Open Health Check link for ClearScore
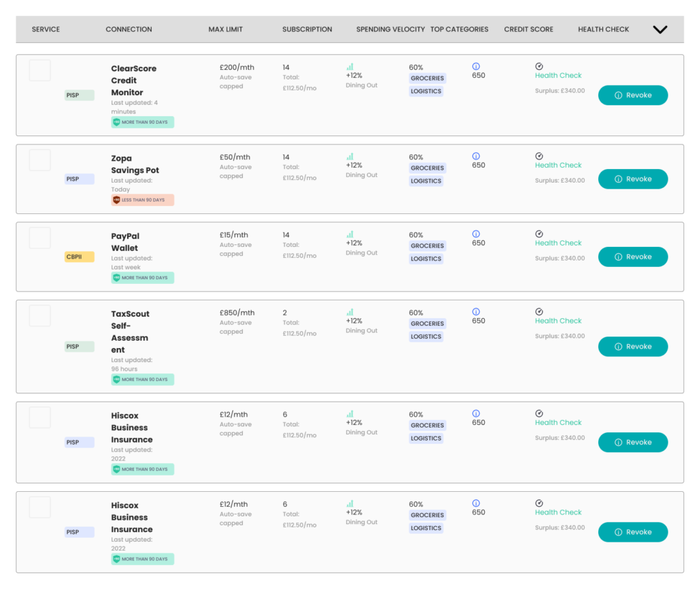This screenshot has width=700, height=589. pos(558,75)
